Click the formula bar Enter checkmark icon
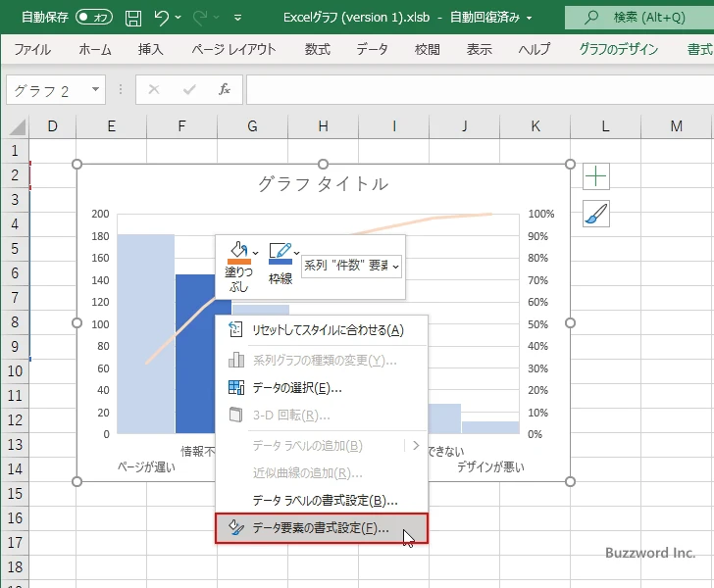 (189, 89)
